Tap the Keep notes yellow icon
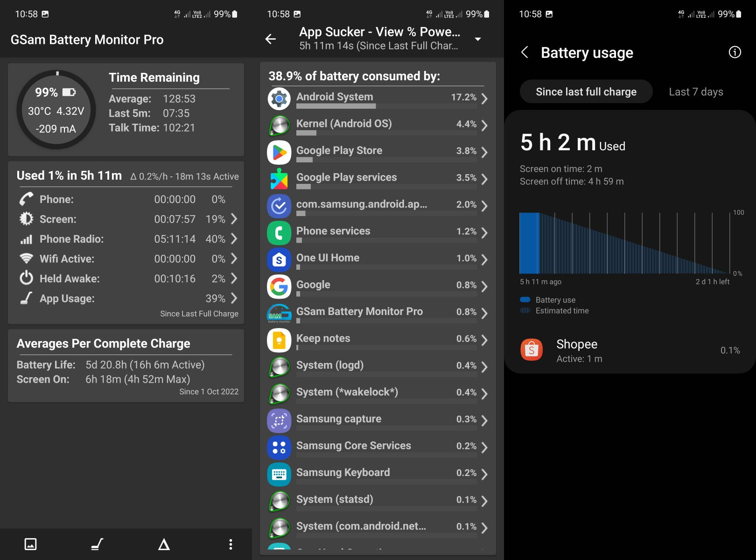Viewport: 756px width, 560px height. pos(279,340)
